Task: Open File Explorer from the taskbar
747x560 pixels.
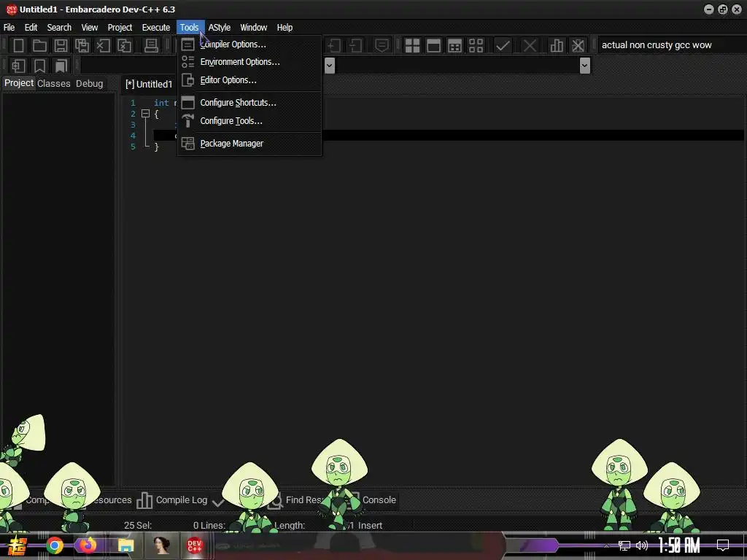Action: (x=125, y=545)
